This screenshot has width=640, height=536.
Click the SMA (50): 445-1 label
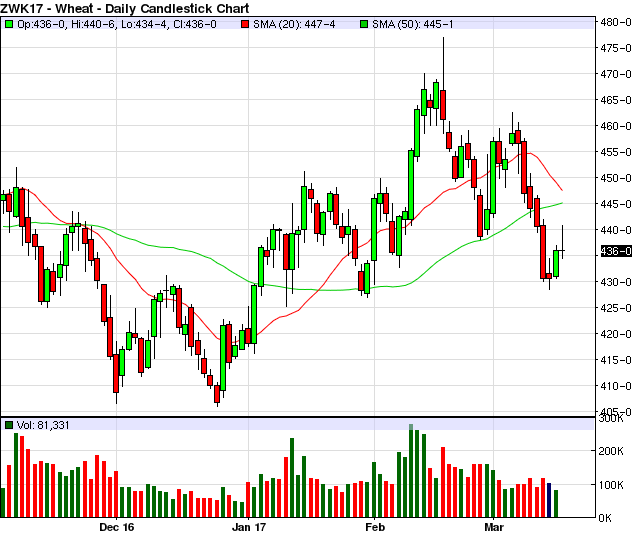412,24
